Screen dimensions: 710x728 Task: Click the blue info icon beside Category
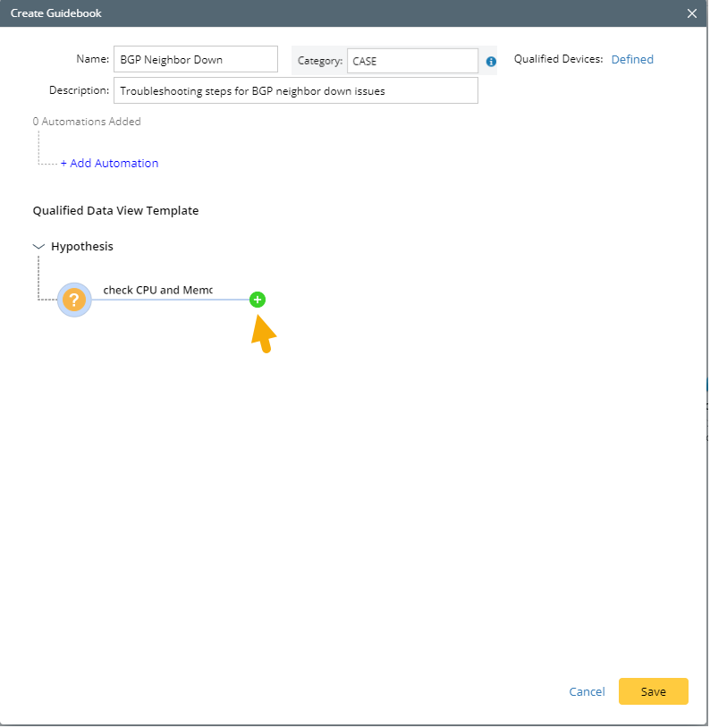click(491, 62)
